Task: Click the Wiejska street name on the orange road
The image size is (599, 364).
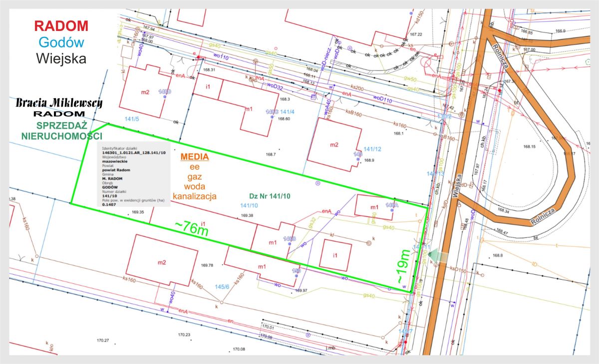Action: click(x=456, y=189)
